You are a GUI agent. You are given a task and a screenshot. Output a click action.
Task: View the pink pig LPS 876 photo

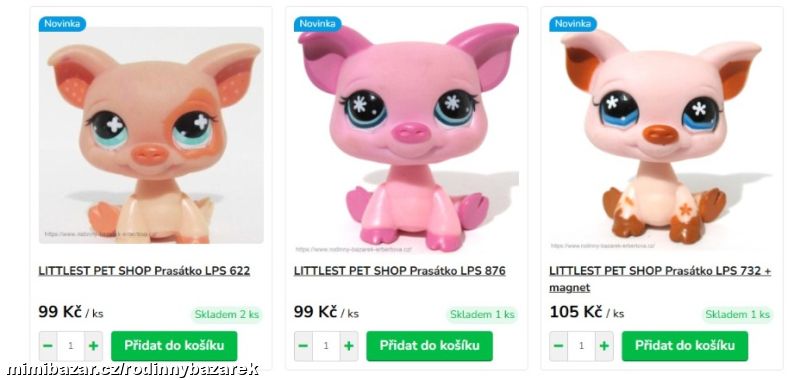[x=406, y=138]
